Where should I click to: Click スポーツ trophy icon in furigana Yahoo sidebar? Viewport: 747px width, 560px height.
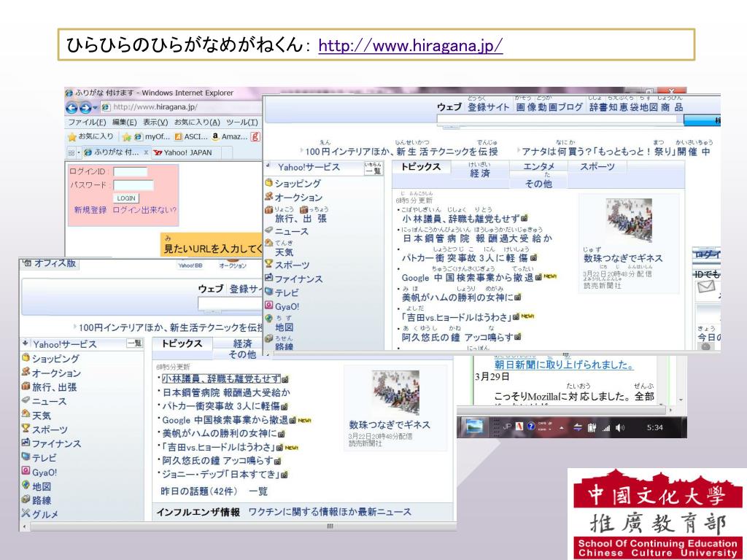point(268,264)
